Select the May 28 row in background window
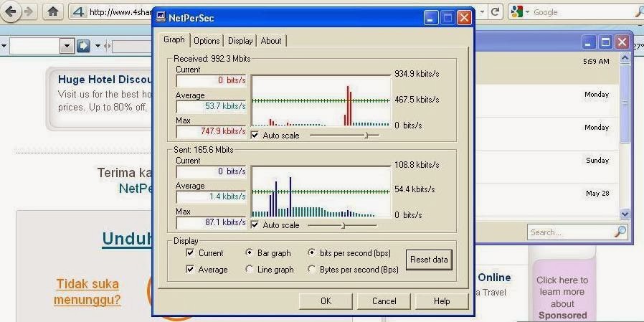The width and height of the screenshot is (644, 322). 546,199
